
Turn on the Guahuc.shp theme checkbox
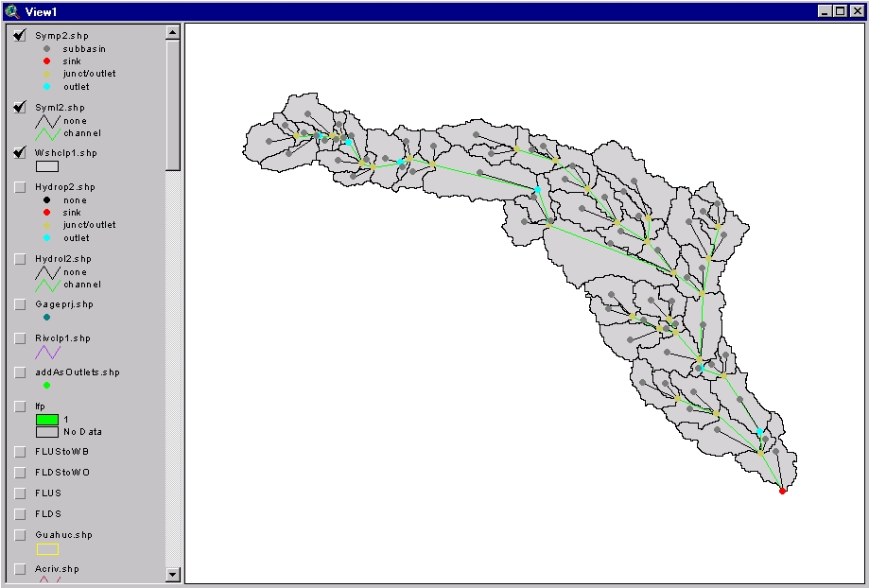click(x=20, y=535)
